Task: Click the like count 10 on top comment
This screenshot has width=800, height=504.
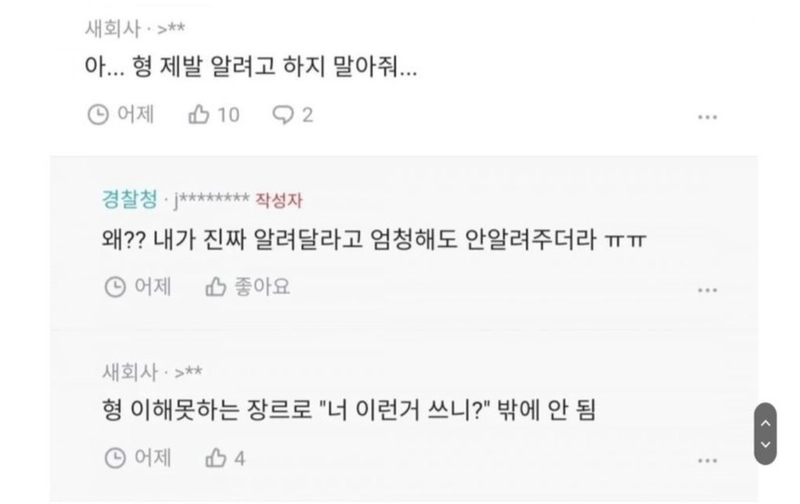Action: pos(228,115)
